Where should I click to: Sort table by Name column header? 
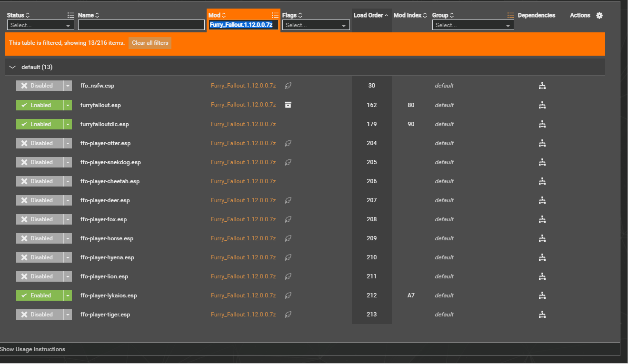(x=89, y=15)
